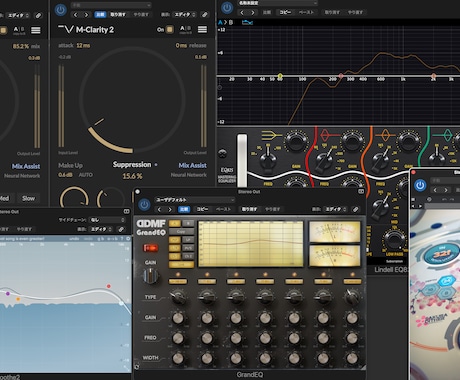Toggle the first band enable LED in GrandEQ
The height and width of the screenshot is (380, 460).
click(178, 275)
